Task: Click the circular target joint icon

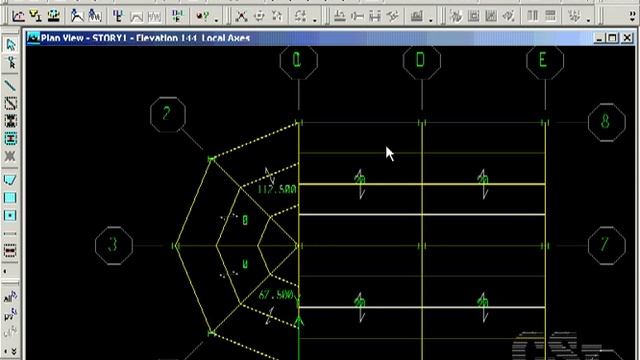Action: (x=259, y=16)
